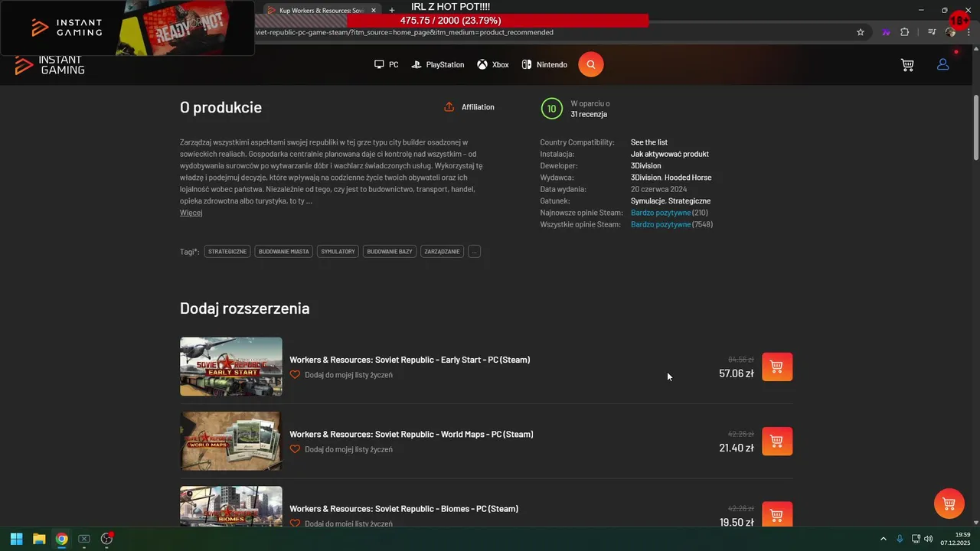Select the PlayStation platform menu

click(438, 65)
